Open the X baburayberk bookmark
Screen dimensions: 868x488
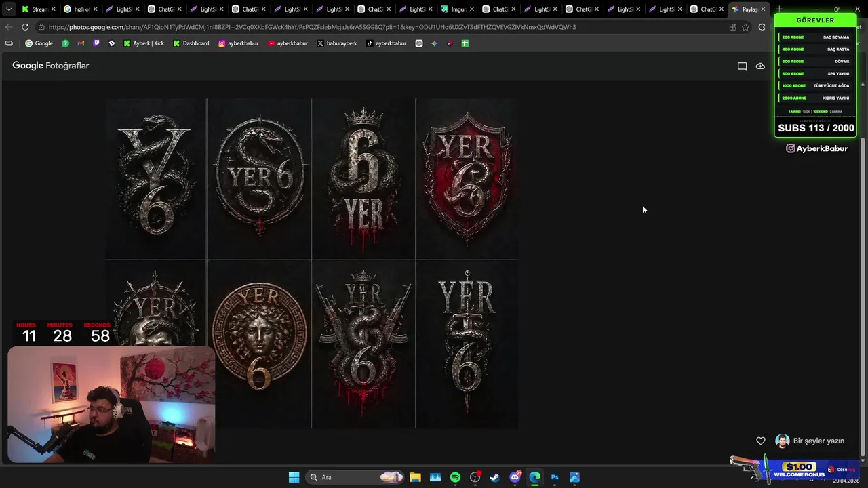[x=337, y=43]
